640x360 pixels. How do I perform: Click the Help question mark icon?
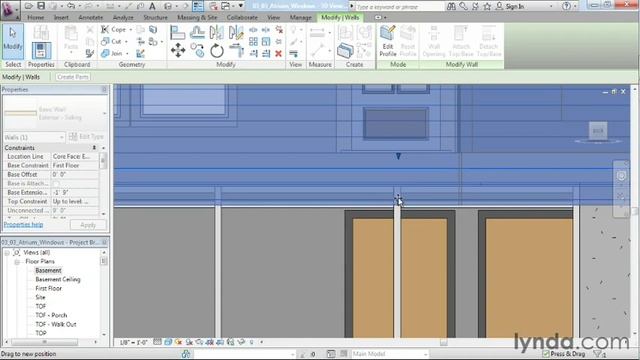pyautogui.click(x=566, y=6)
